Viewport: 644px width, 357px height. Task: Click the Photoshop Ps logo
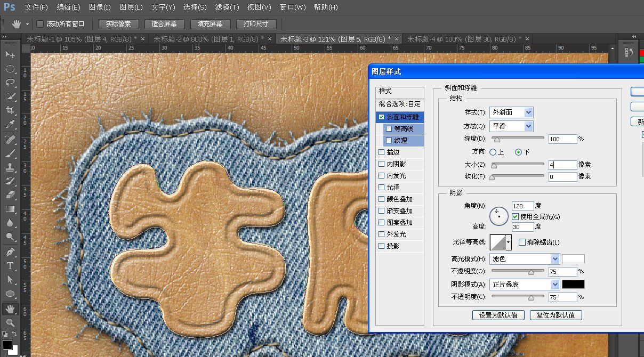9,7
